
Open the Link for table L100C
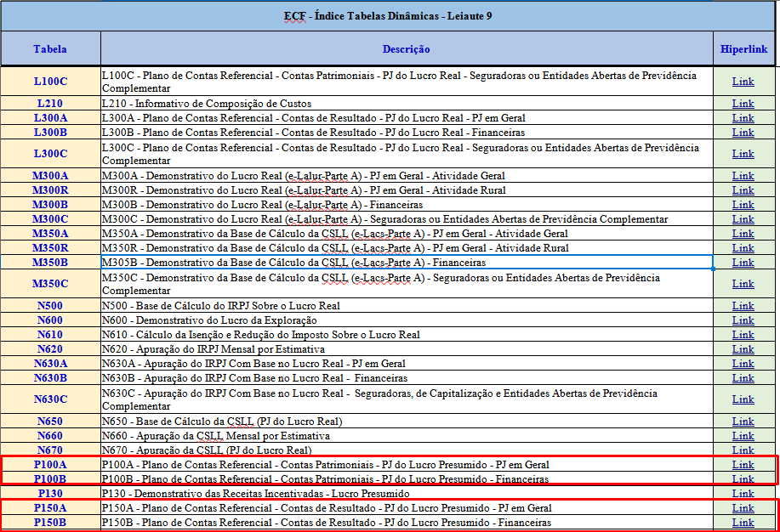pos(743,82)
